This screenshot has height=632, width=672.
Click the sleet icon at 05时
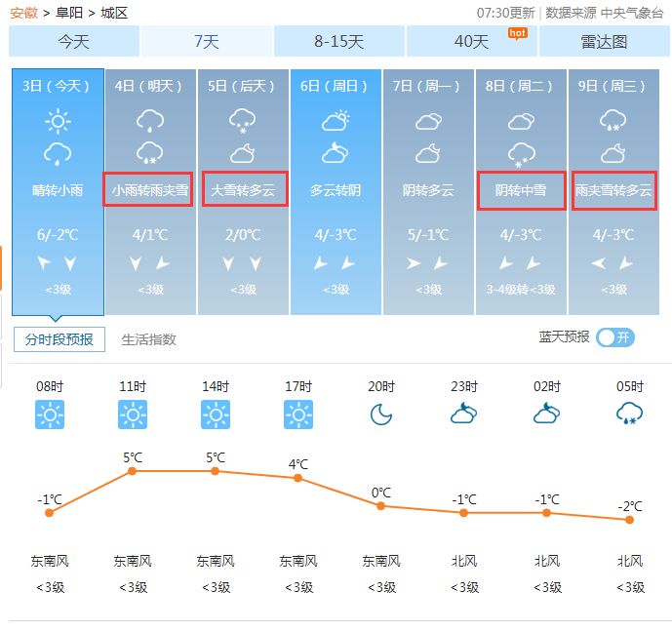pyautogui.click(x=629, y=414)
